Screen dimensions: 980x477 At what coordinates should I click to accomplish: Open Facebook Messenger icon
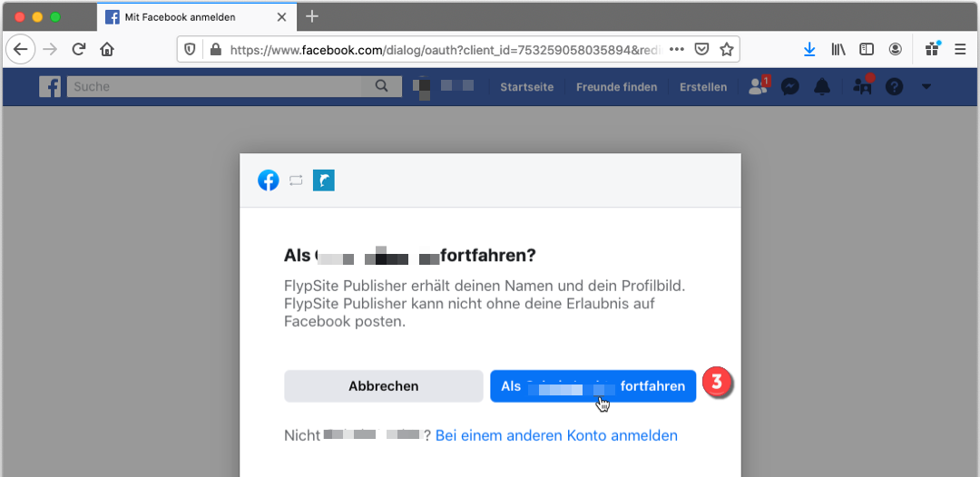[x=790, y=87]
